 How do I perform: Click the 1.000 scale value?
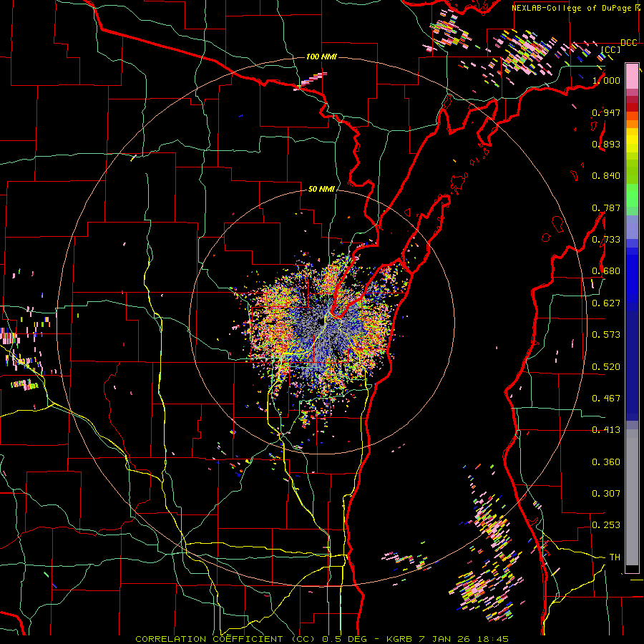[606, 80]
